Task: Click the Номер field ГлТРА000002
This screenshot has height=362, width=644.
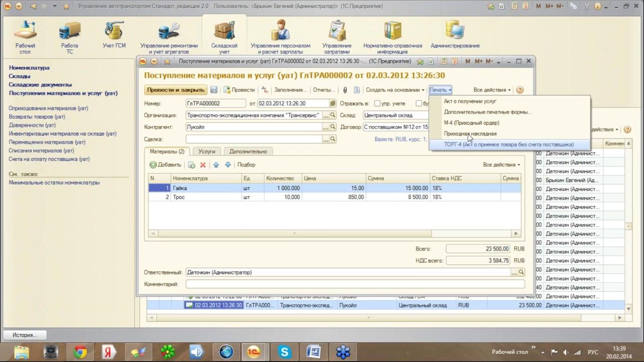Action: [215, 104]
